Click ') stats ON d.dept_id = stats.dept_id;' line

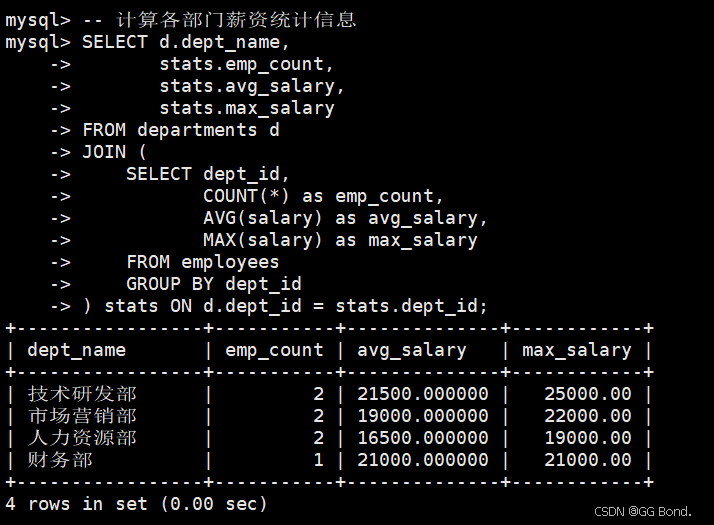pos(285,306)
